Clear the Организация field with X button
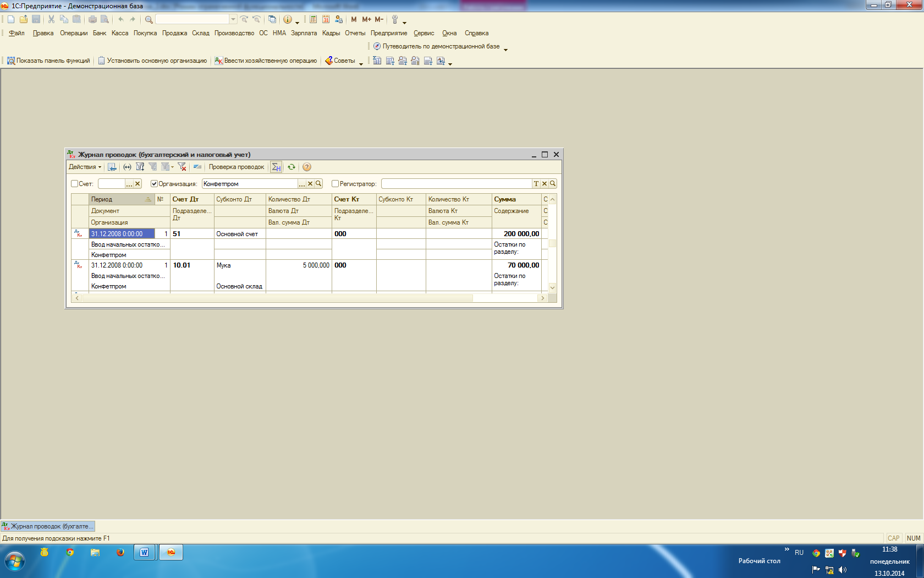 point(310,184)
